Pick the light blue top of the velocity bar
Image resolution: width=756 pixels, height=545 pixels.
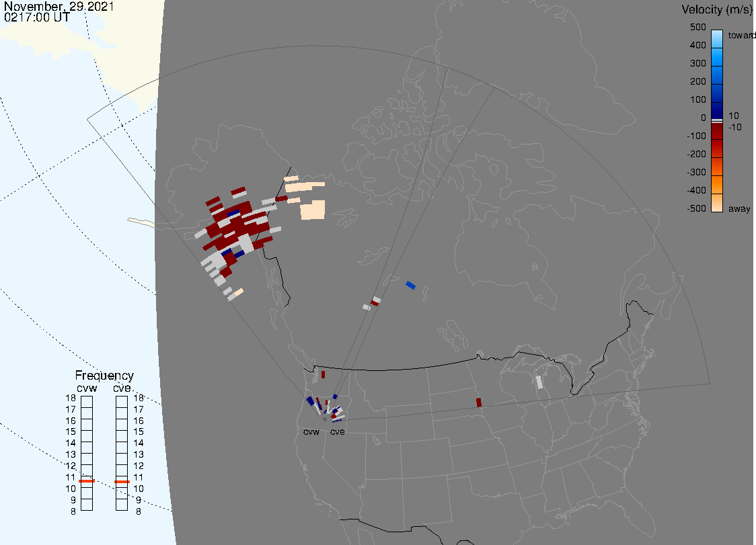tap(717, 38)
